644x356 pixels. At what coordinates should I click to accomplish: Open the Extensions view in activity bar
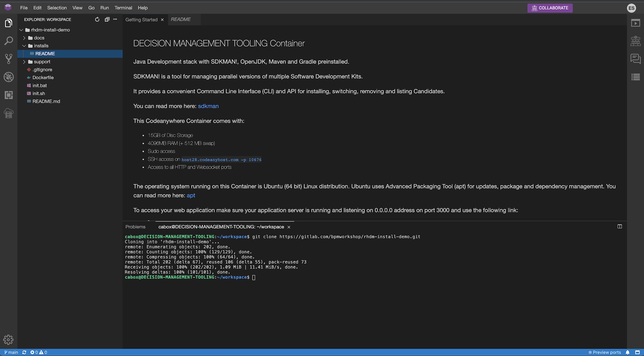click(8, 95)
